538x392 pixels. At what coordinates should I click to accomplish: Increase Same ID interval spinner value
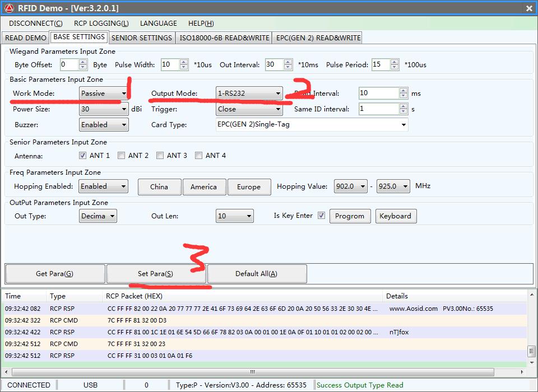coord(403,106)
